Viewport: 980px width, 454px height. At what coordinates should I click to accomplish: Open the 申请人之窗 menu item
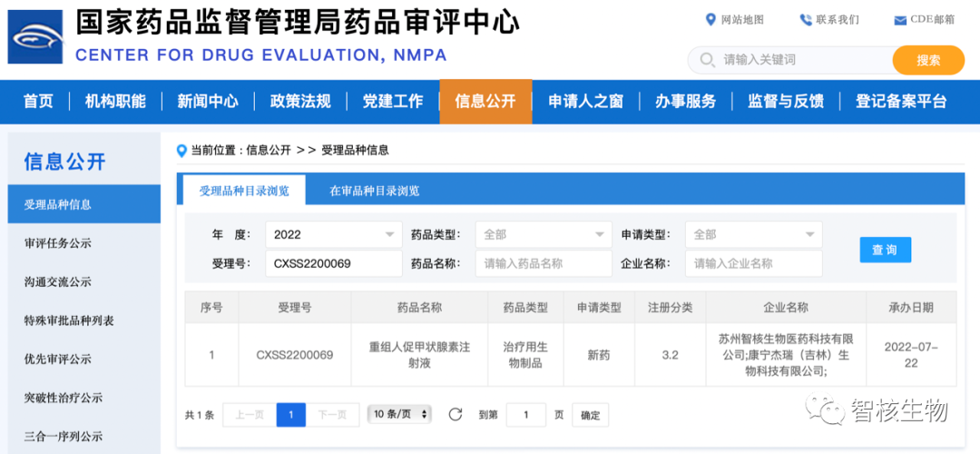(585, 102)
